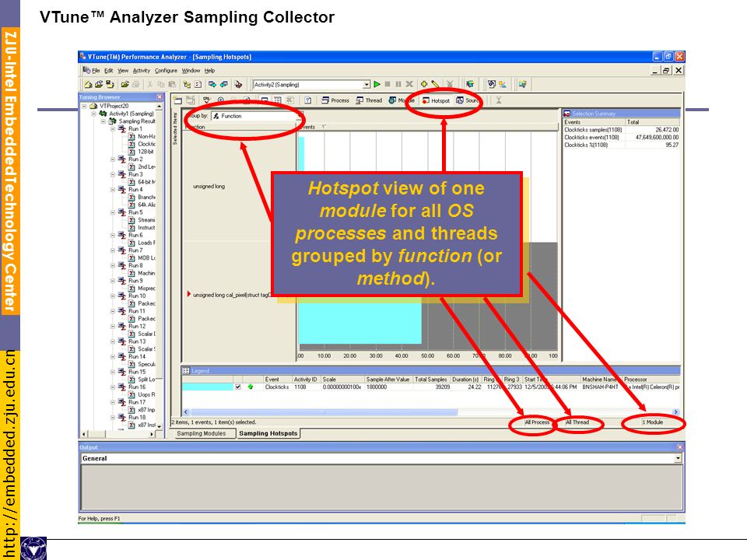Click the green up-arrow icon in Clockticks legend row
The image size is (747, 560).
(x=250, y=387)
